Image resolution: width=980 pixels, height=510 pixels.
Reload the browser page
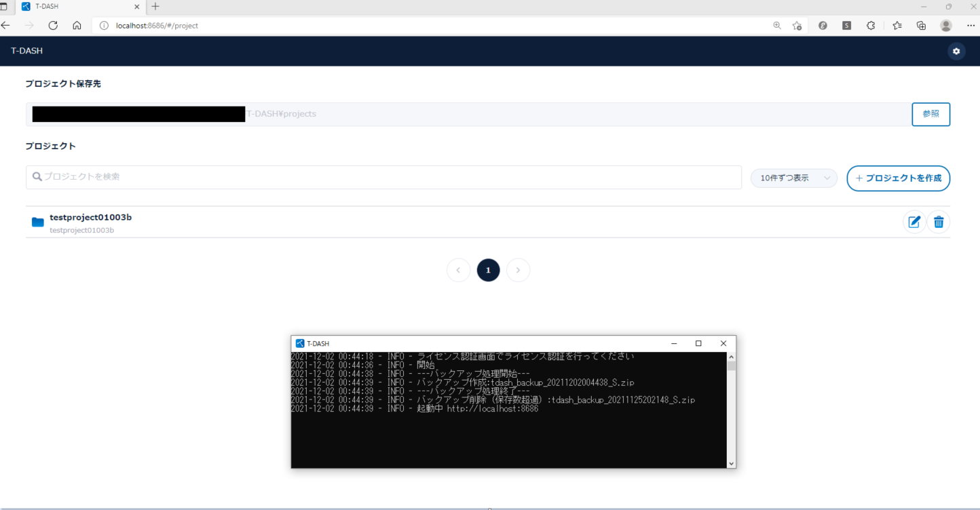[x=53, y=25]
